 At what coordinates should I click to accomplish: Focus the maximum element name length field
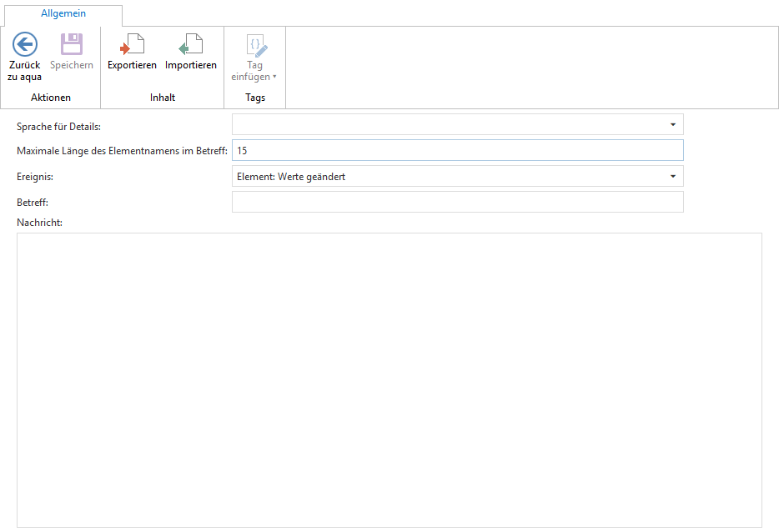pos(457,150)
